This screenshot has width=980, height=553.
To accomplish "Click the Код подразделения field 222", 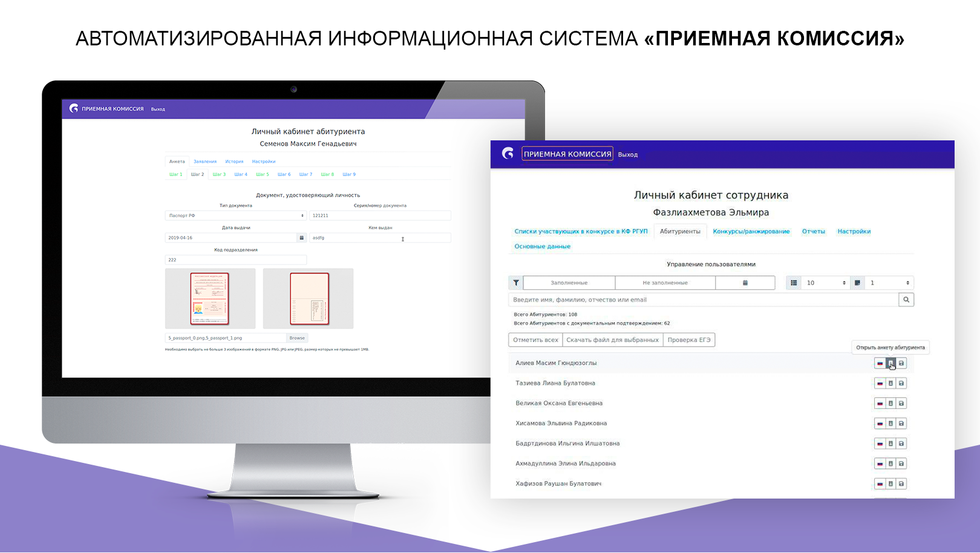I will click(x=236, y=260).
